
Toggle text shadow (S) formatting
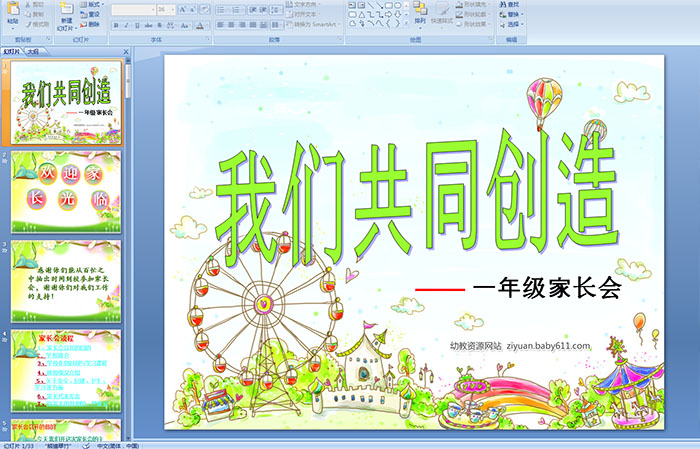(159, 25)
